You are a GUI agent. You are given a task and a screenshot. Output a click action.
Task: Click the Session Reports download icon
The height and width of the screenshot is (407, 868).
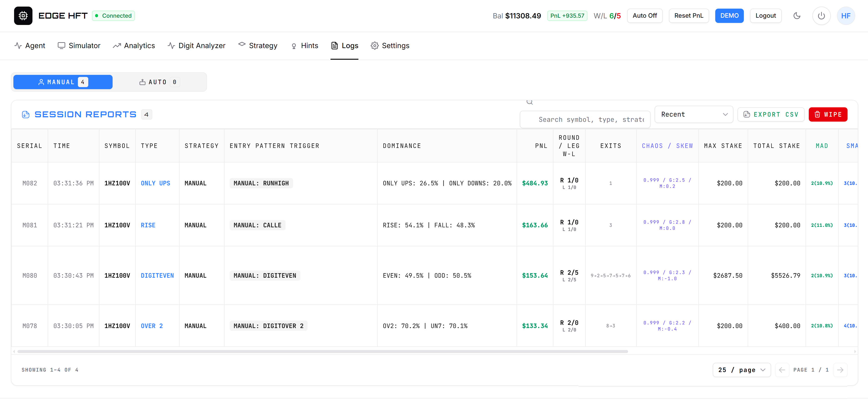click(26, 115)
